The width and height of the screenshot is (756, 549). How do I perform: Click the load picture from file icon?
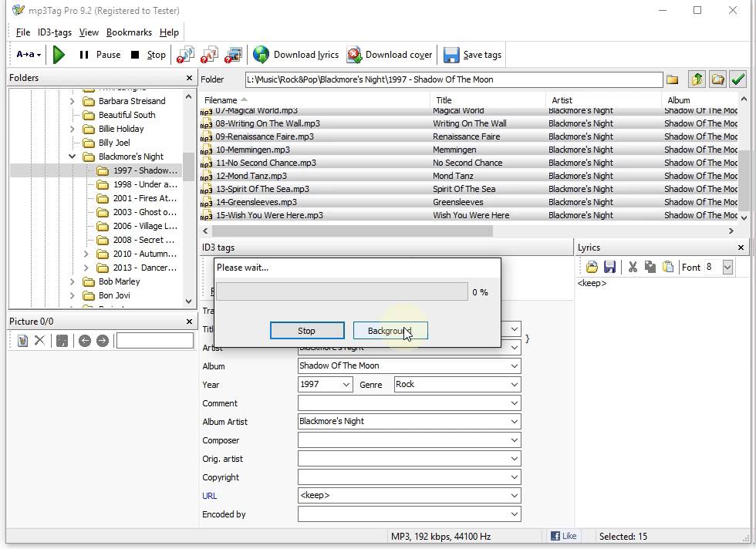coord(22,341)
